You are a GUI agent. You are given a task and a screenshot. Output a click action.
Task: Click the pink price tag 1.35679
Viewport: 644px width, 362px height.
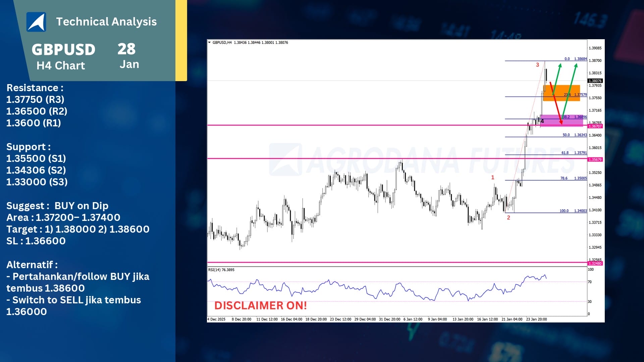click(595, 160)
